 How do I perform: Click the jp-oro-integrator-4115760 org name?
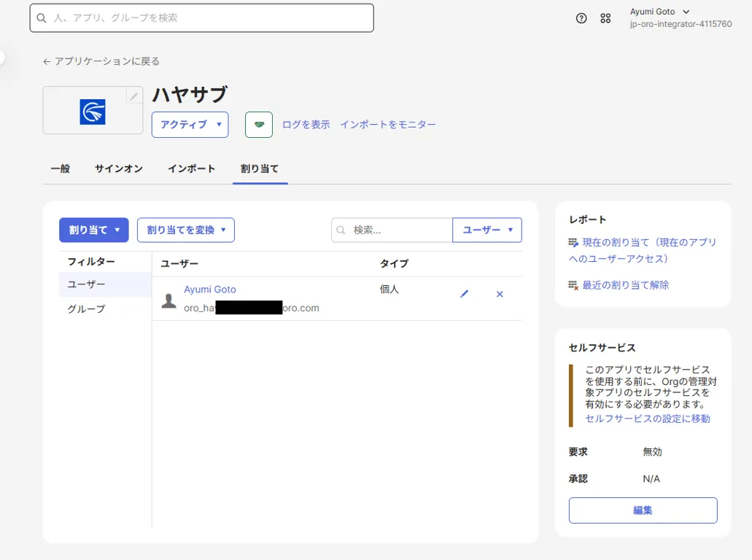tap(681, 24)
